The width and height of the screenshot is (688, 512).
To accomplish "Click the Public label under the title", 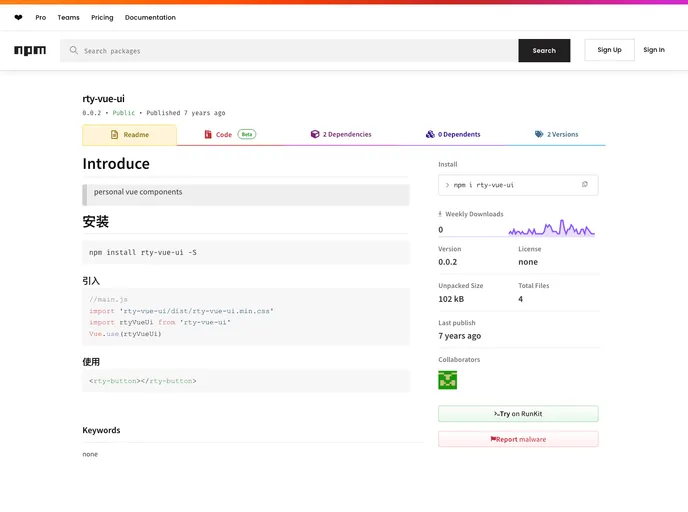I will [x=124, y=113].
